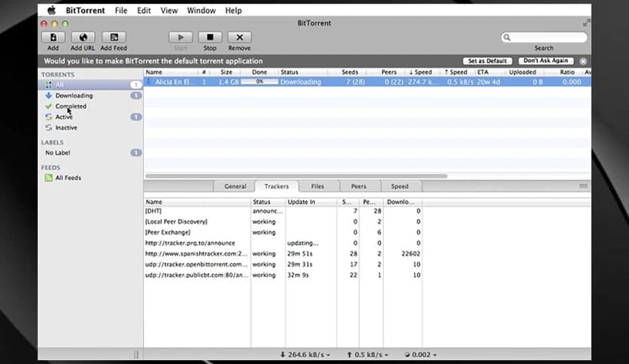Click the Downloading blue arrow icon
The width and height of the screenshot is (629, 364).
point(49,96)
